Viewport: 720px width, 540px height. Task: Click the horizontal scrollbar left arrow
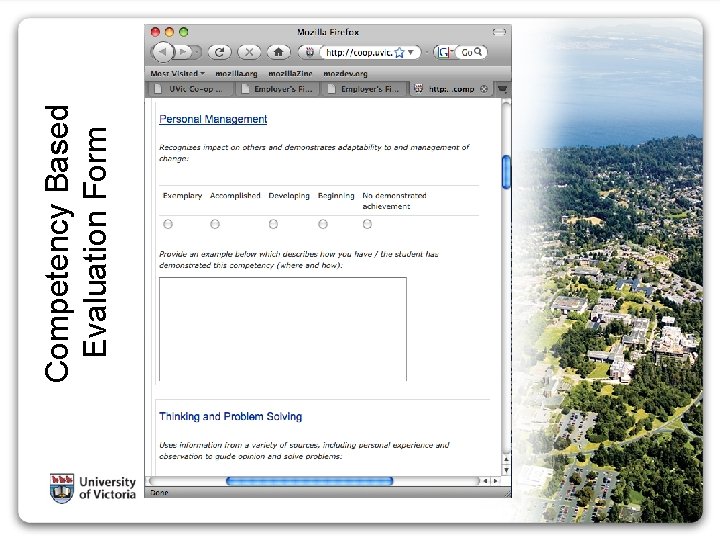coord(485,481)
